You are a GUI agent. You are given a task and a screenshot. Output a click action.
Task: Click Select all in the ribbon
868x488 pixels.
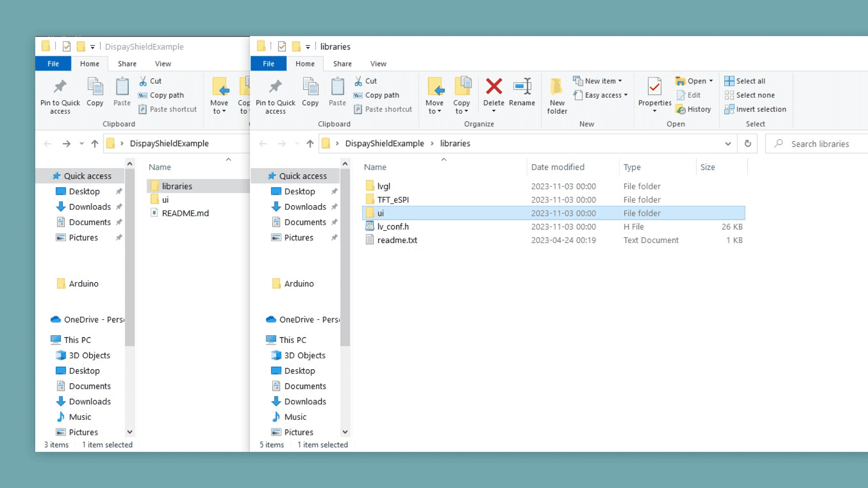pos(745,80)
